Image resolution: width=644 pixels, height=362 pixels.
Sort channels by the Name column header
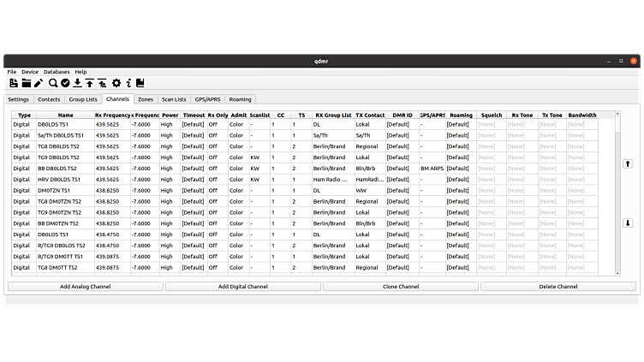(x=65, y=115)
